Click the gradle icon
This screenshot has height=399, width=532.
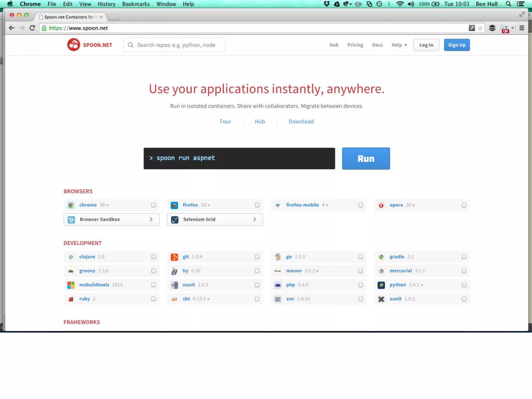click(x=381, y=257)
